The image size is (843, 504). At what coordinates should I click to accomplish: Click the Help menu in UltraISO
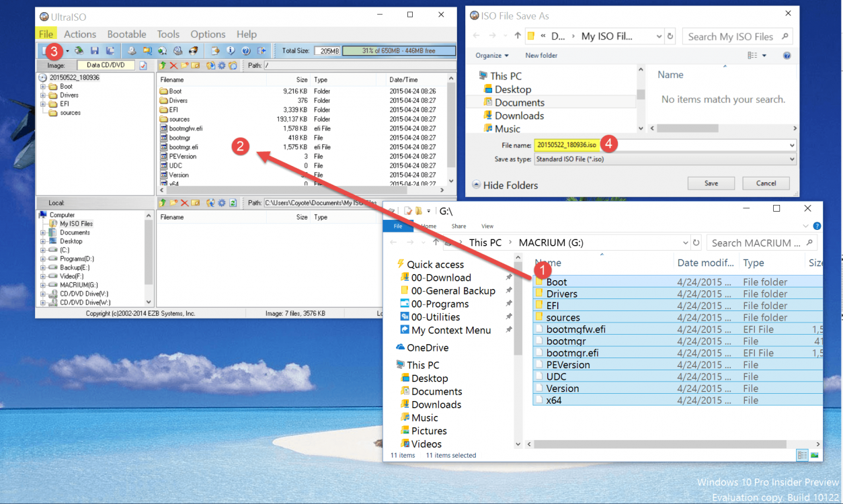pos(246,34)
